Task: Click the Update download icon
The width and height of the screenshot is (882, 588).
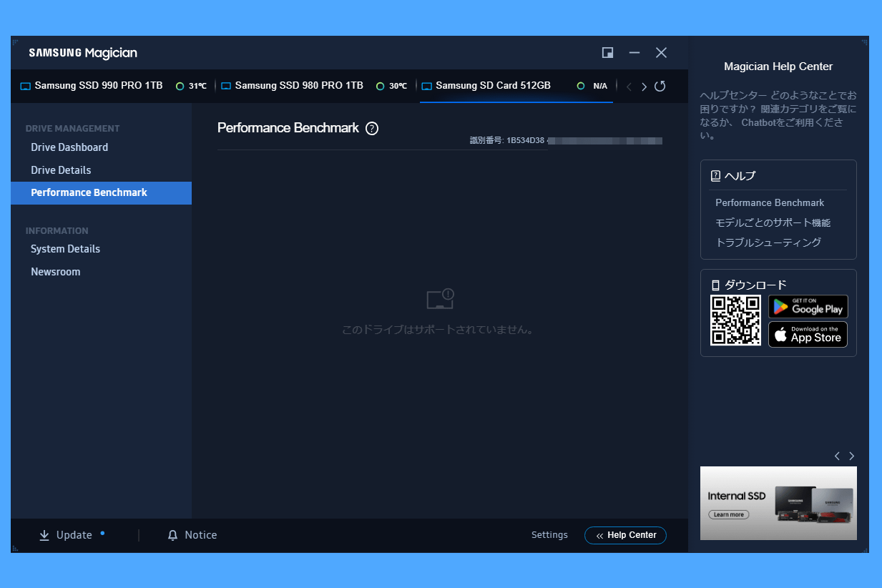Action: (44, 535)
